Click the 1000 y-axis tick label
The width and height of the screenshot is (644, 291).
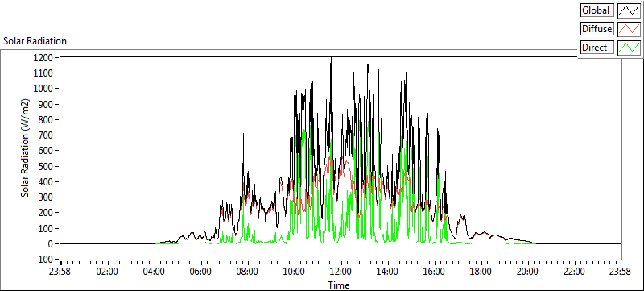pyautogui.click(x=44, y=89)
